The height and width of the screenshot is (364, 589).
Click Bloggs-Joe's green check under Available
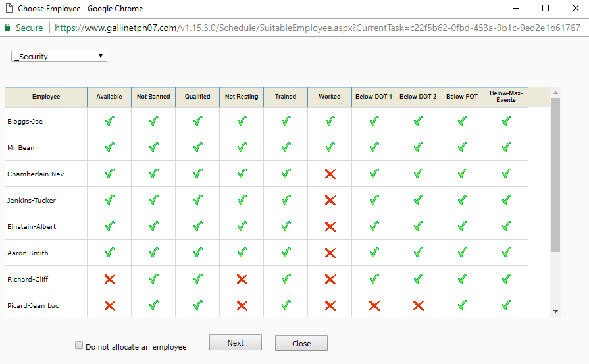(109, 121)
